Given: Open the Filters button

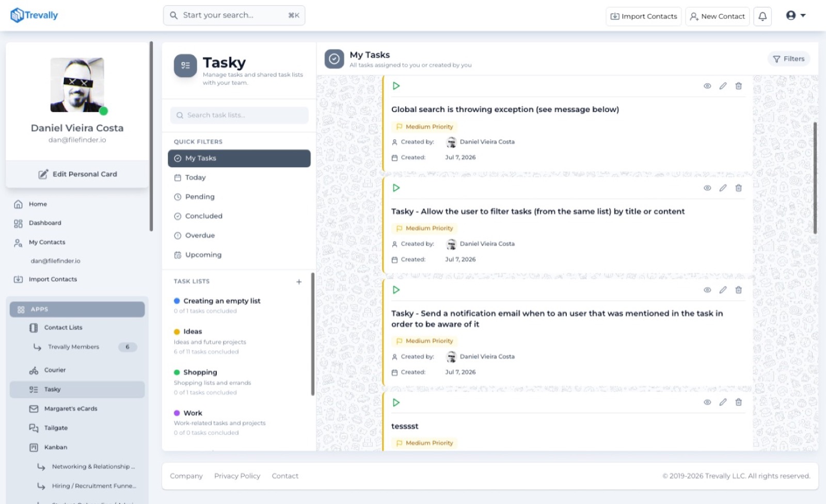Looking at the screenshot, I should coord(789,59).
